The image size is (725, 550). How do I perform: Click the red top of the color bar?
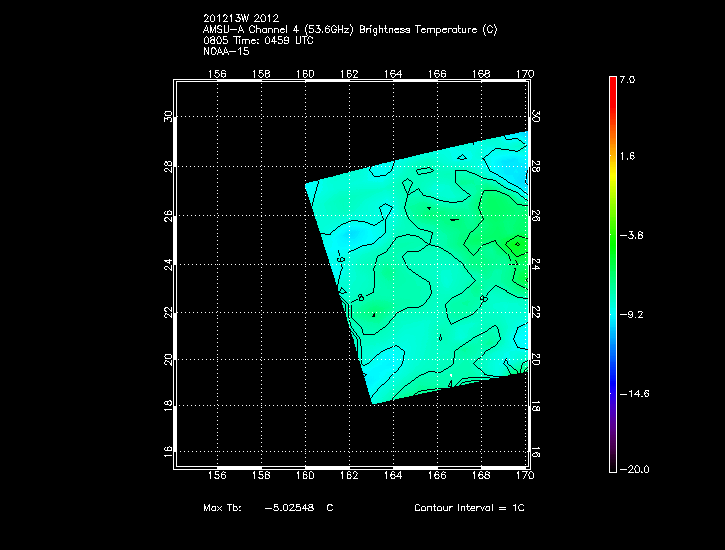click(612, 85)
